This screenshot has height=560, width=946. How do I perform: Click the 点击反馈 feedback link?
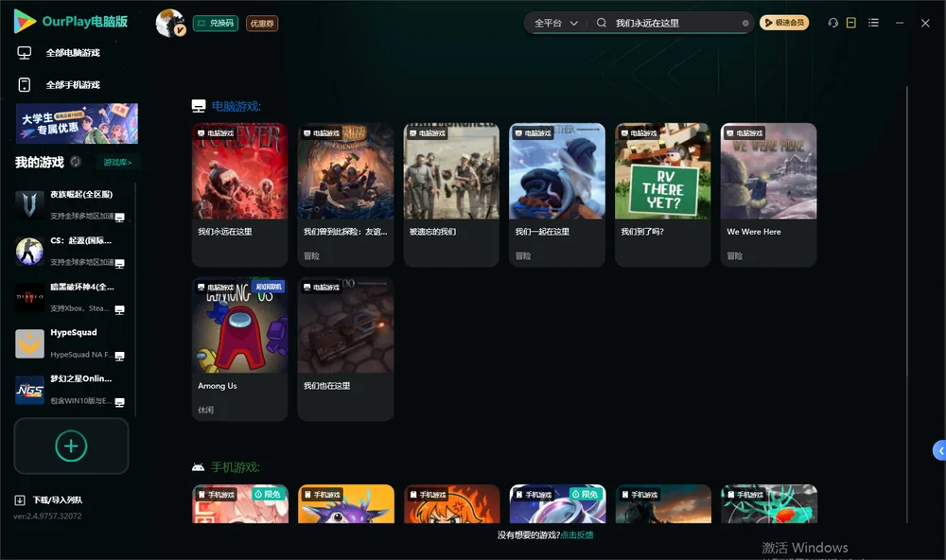(x=577, y=534)
